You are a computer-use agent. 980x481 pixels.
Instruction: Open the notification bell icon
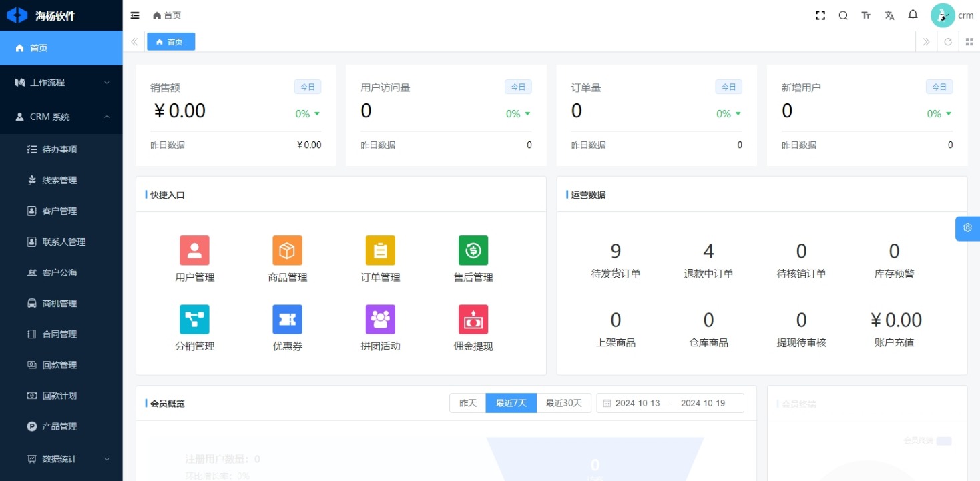tap(913, 15)
